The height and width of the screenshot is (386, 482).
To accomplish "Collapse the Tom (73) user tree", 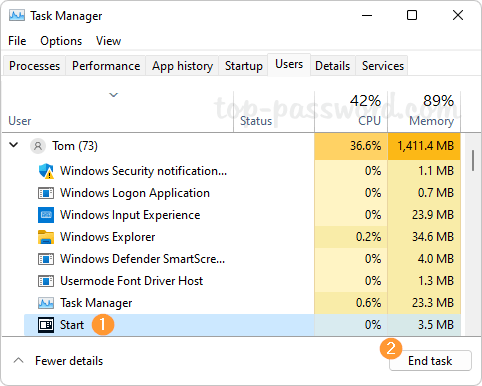I will (14, 145).
